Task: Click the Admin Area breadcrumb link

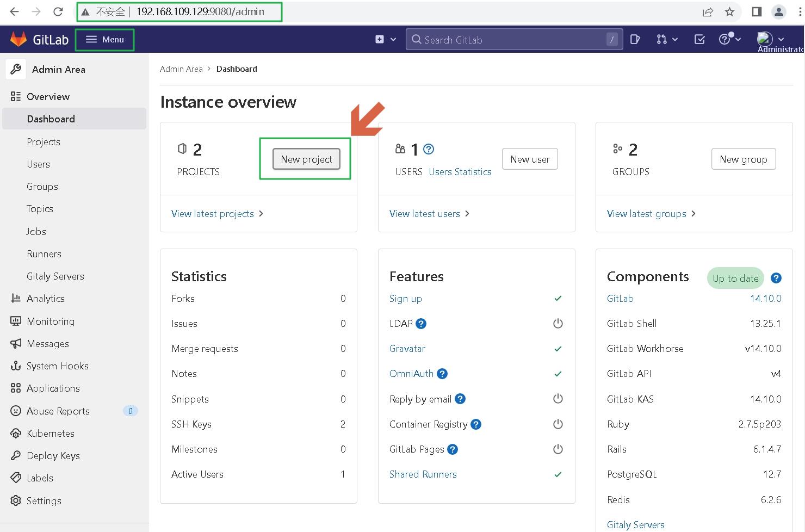Action: (181, 69)
